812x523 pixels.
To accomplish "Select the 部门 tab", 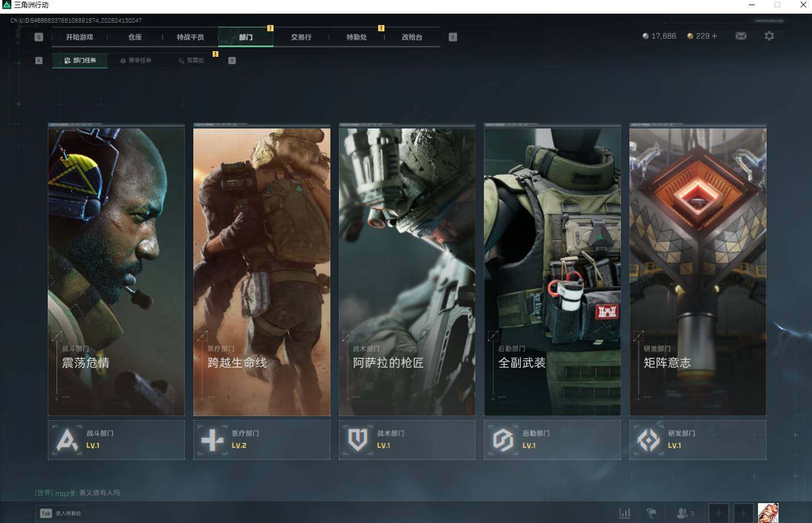I will tap(246, 37).
